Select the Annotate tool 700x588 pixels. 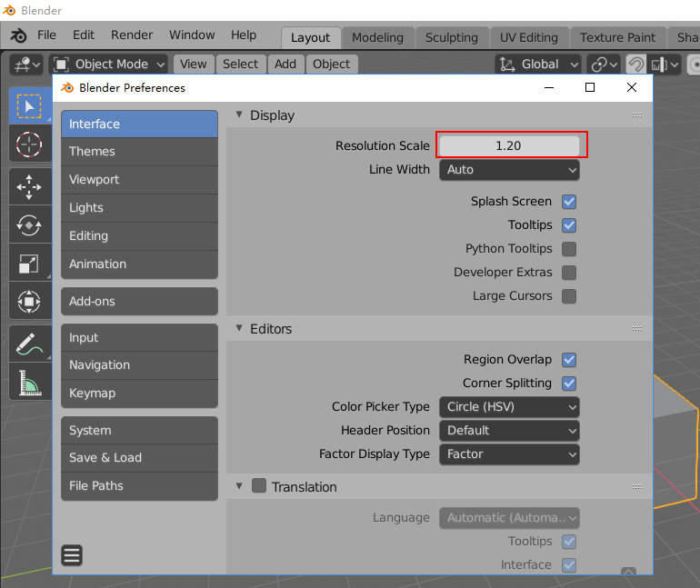coord(29,344)
